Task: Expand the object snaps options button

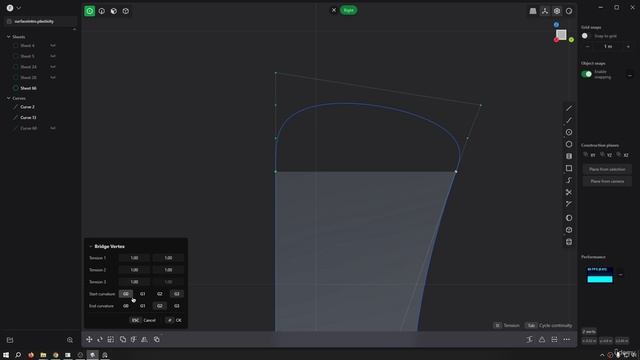Action: [x=630, y=75]
